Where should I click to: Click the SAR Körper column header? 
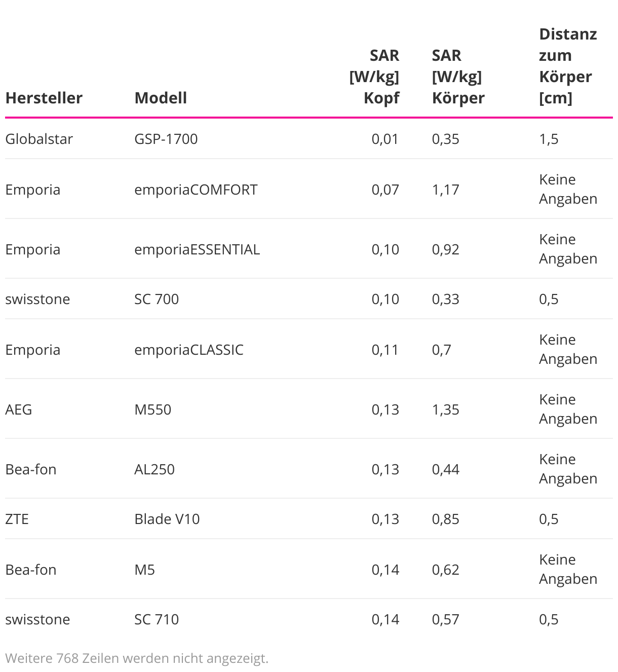[x=458, y=77]
